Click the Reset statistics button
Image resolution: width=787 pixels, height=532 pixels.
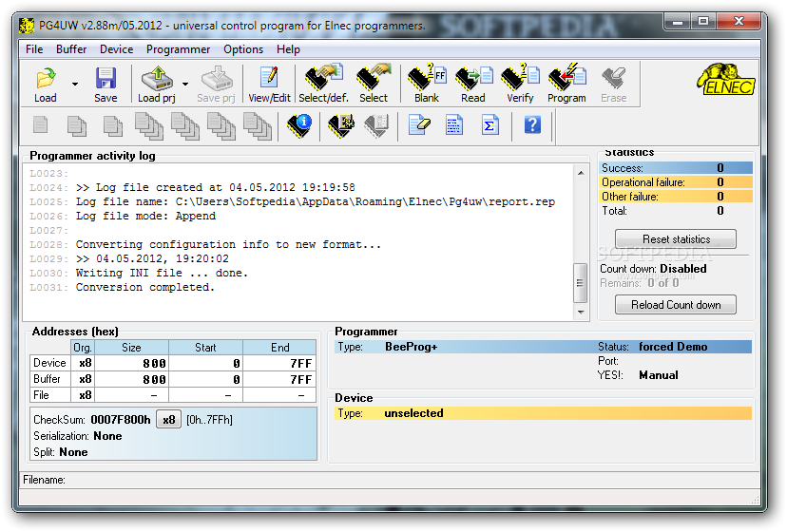click(676, 238)
